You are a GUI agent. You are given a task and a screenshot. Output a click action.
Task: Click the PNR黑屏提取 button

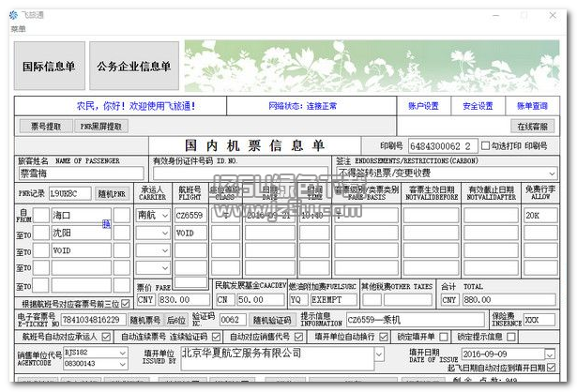(x=100, y=127)
